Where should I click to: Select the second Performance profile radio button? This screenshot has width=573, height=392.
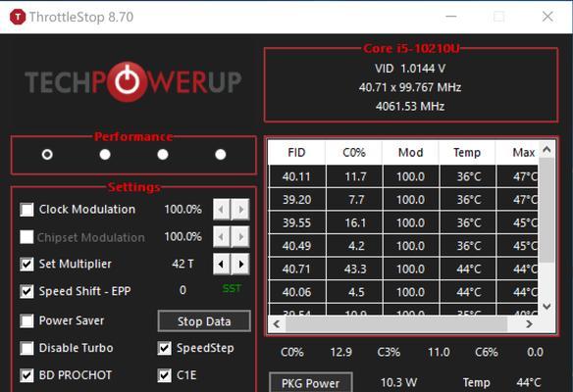point(105,155)
